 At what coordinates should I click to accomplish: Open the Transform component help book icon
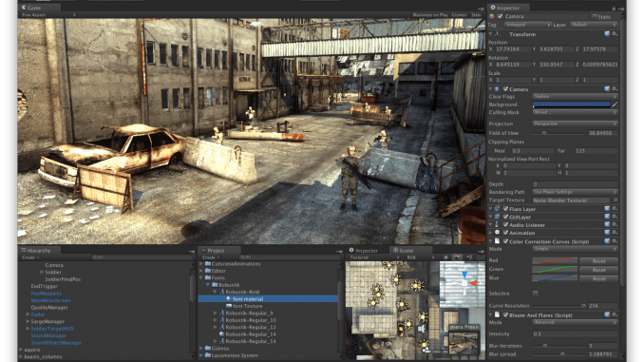tap(607, 34)
